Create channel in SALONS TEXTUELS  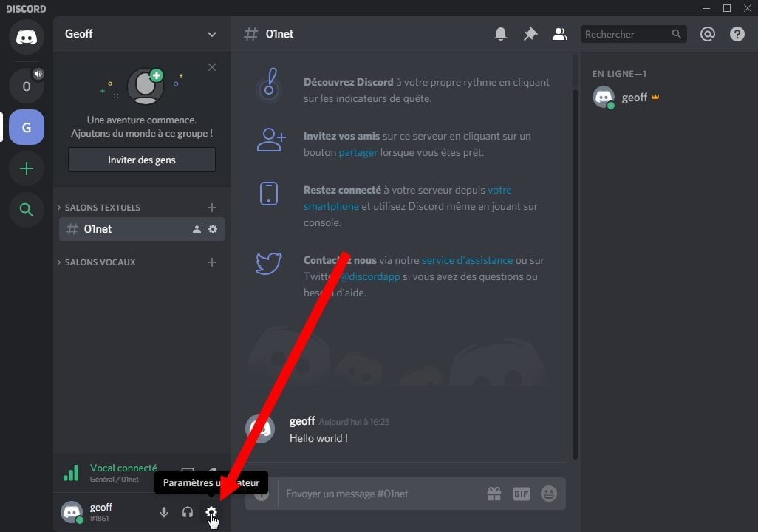(x=212, y=208)
